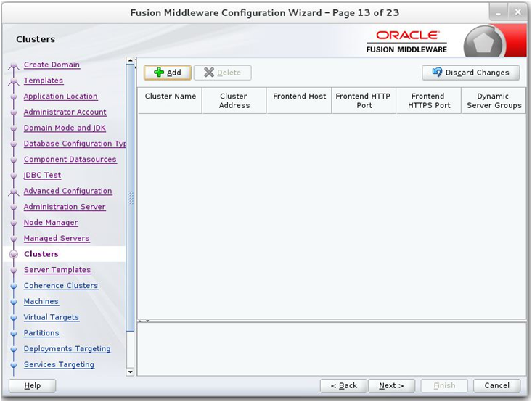Go to Next wizard page

click(391, 386)
